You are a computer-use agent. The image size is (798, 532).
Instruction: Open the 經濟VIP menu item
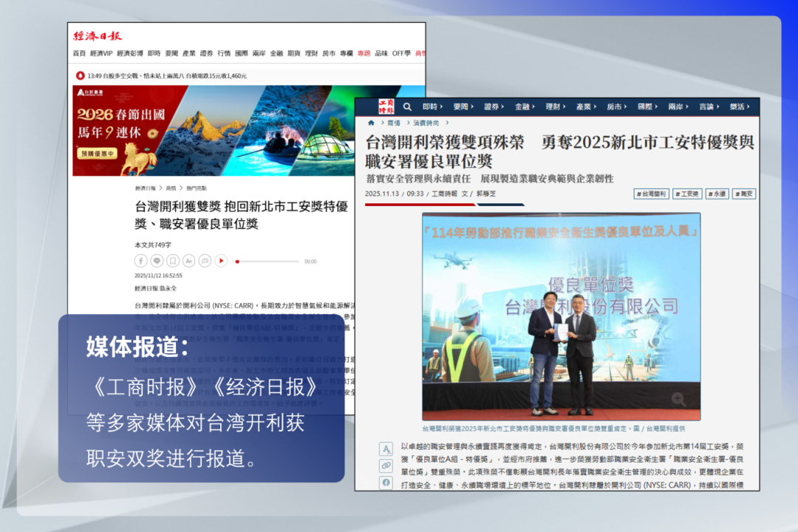tap(101, 53)
